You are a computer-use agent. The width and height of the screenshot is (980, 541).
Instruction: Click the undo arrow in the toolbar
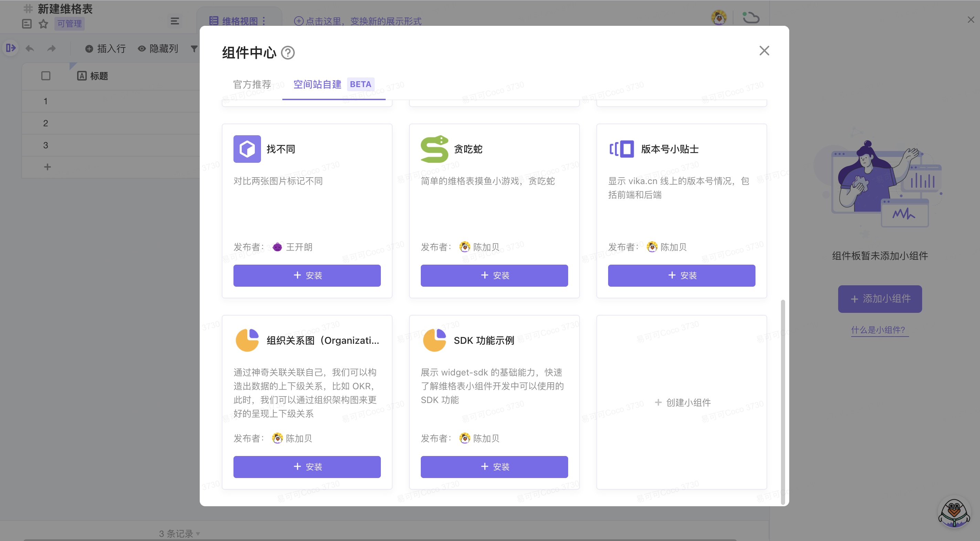click(x=30, y=48)
